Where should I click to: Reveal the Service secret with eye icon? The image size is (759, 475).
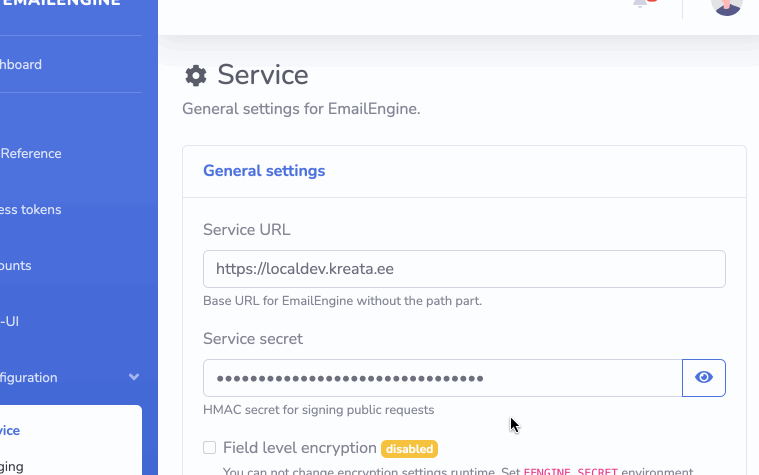(x=703, y=378)
